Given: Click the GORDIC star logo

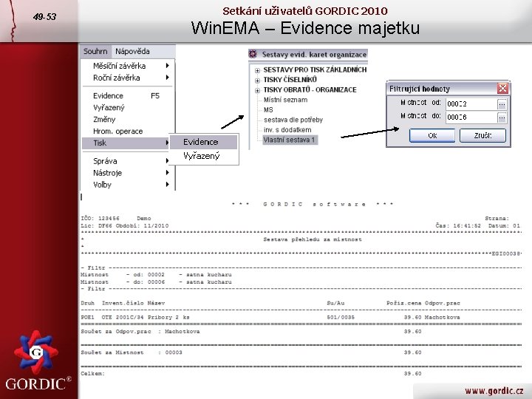Looking at the screenshot, I should pyautogui.click(x=36, y=352).
